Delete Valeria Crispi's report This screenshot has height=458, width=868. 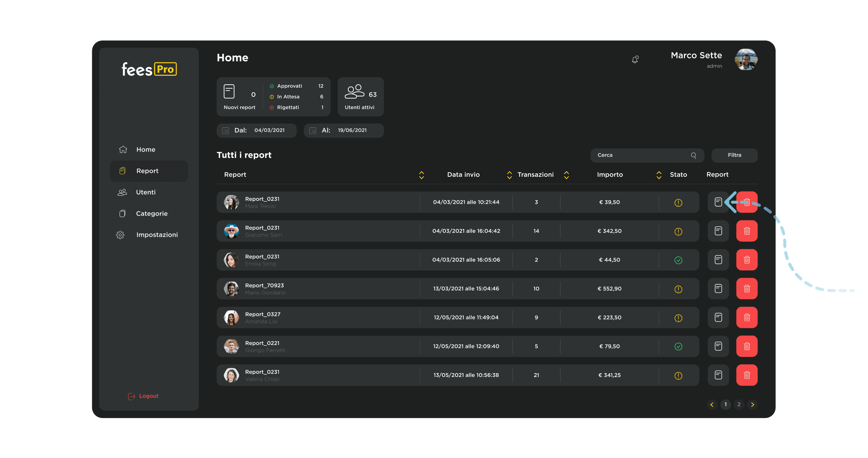(747, 375)
